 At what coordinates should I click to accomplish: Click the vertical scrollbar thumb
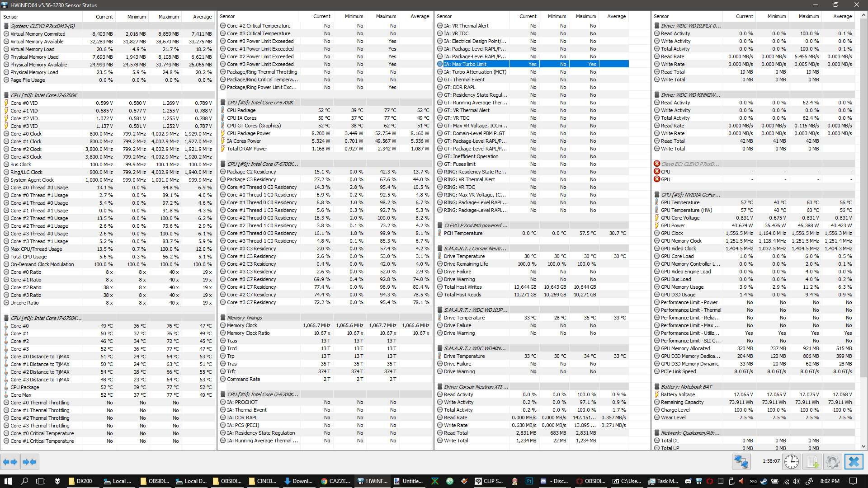(863, 199)
